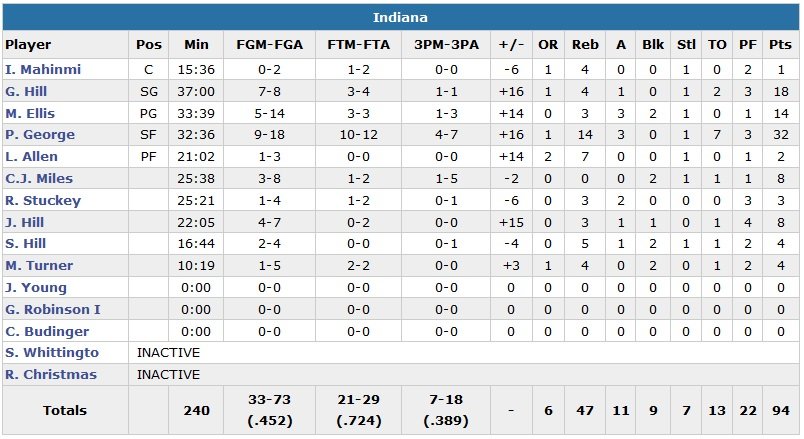Open R. Christmas player link

51,375
